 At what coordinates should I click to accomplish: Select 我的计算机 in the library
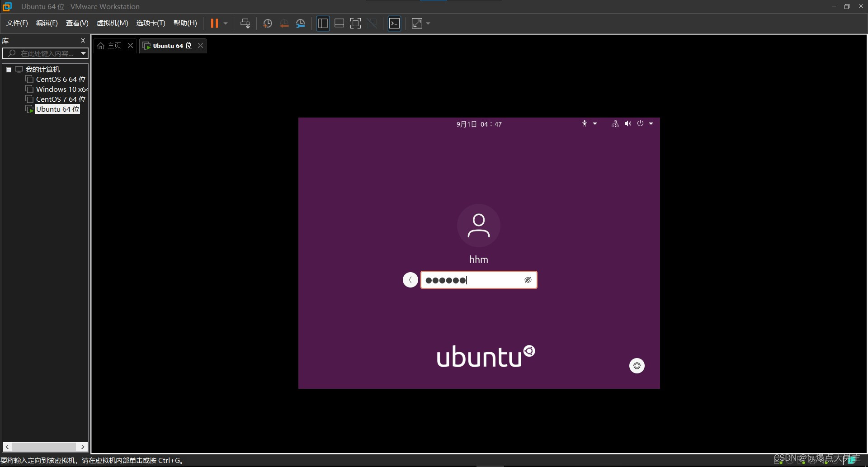coord(42,70)
